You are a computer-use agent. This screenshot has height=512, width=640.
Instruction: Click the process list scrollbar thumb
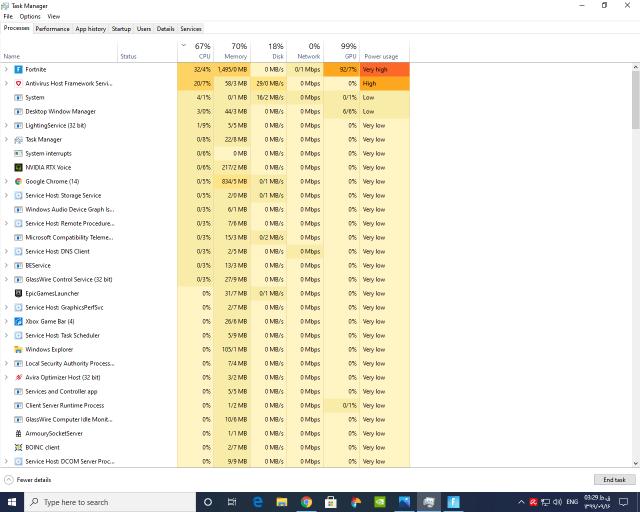636,100
